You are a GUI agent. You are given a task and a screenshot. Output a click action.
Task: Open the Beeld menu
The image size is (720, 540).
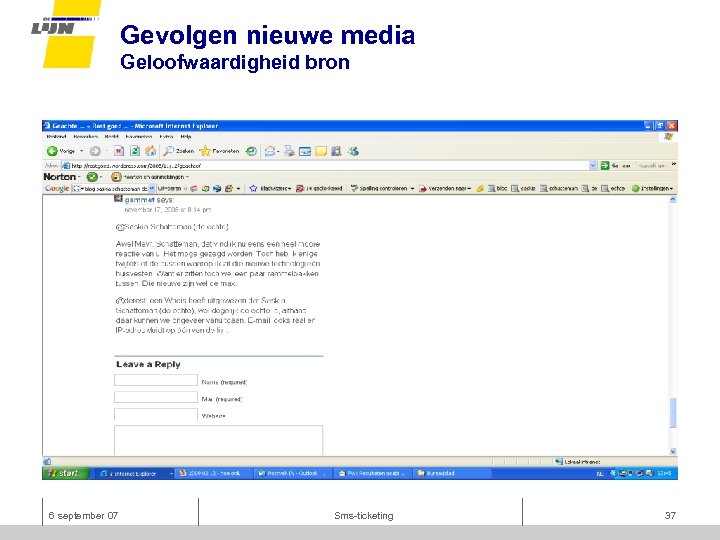111,137
